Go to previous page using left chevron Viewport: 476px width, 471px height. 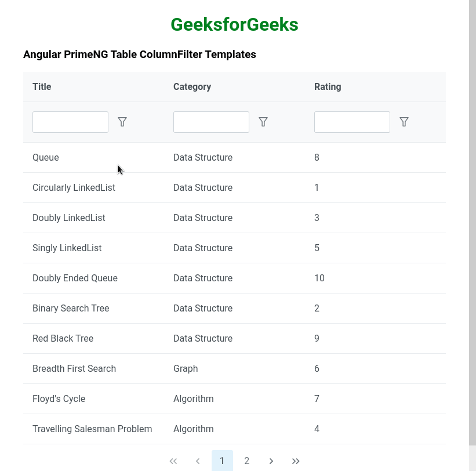pyautogui.click(x=198, y=461)
